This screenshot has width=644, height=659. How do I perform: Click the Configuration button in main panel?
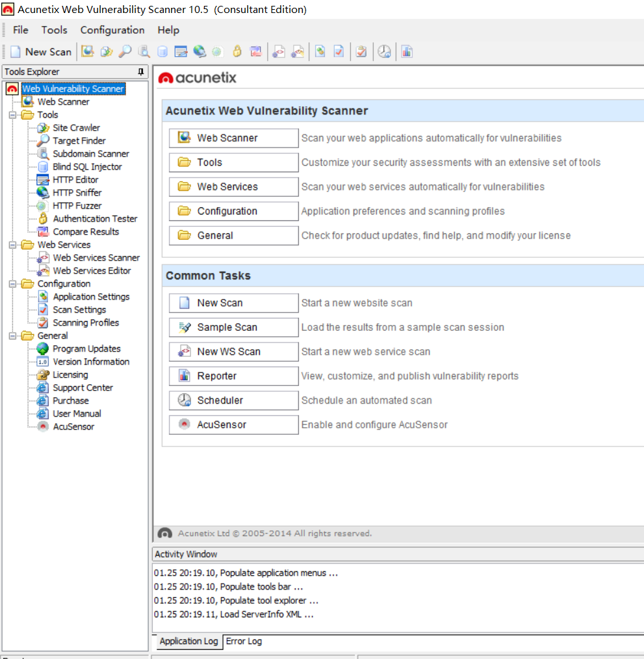tap(234, 211)
